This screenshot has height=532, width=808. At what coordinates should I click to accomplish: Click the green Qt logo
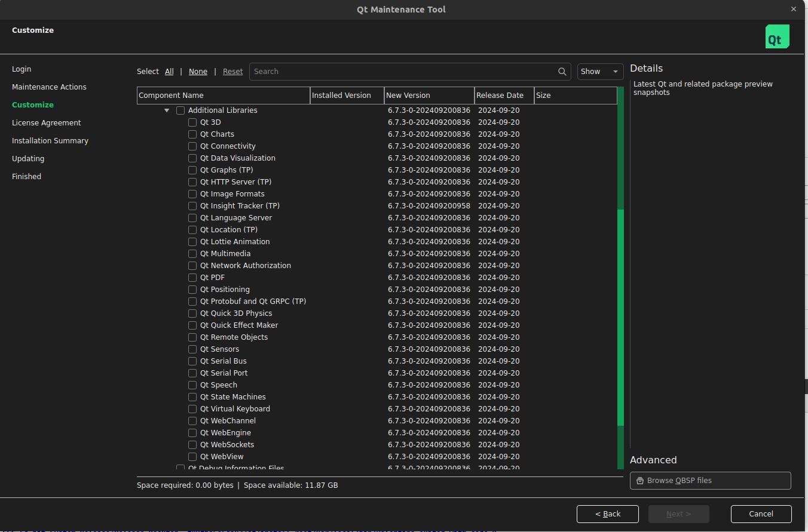pos(777,36)
